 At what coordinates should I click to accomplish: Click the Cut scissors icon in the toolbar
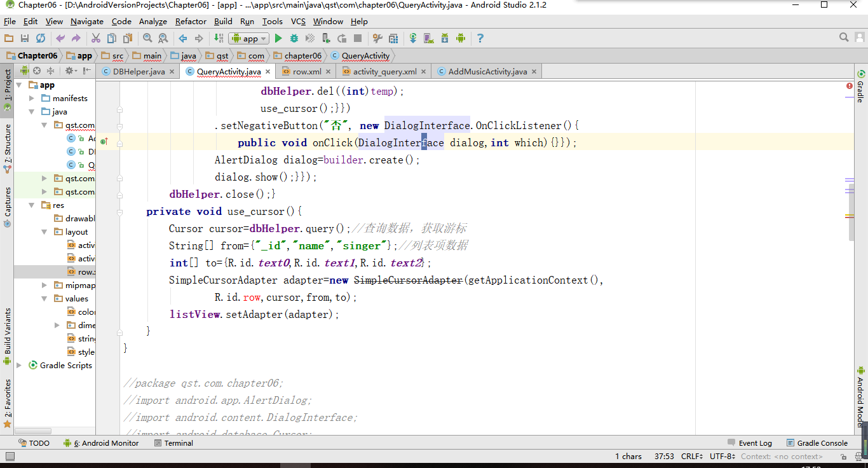pos(95,38)
